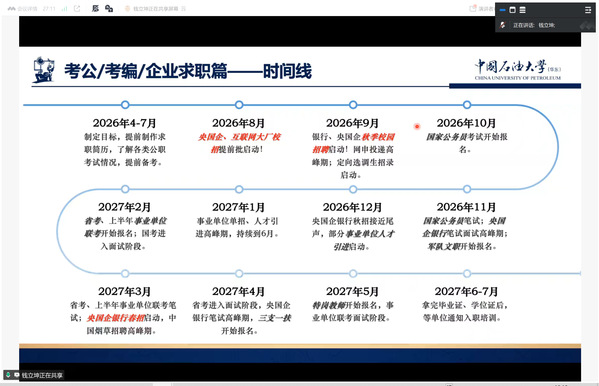The image size is (599, 386).
Task: Toggle the 原 original-size view icon
Action: click(x=96, y=8)
